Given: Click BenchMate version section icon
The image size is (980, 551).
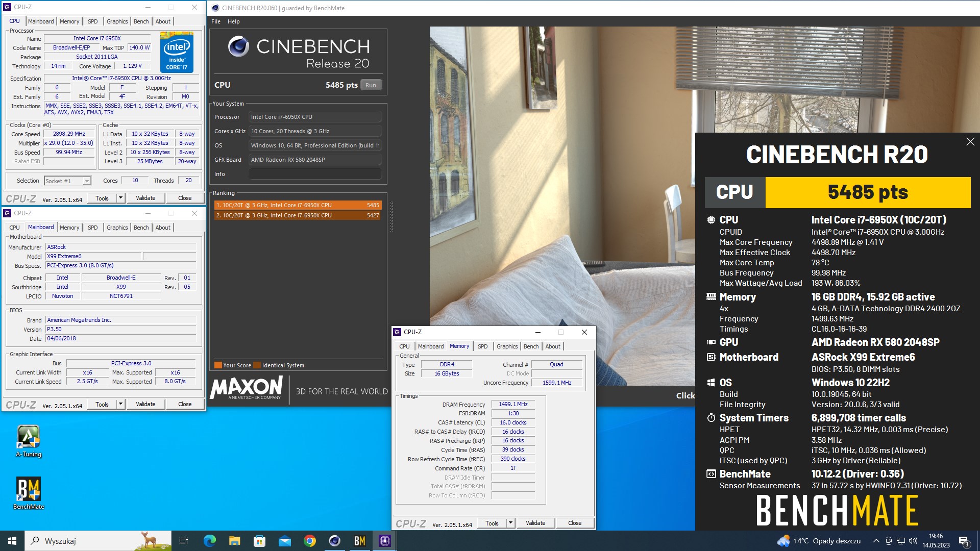Looking at the screenshot, I should 710,474.
